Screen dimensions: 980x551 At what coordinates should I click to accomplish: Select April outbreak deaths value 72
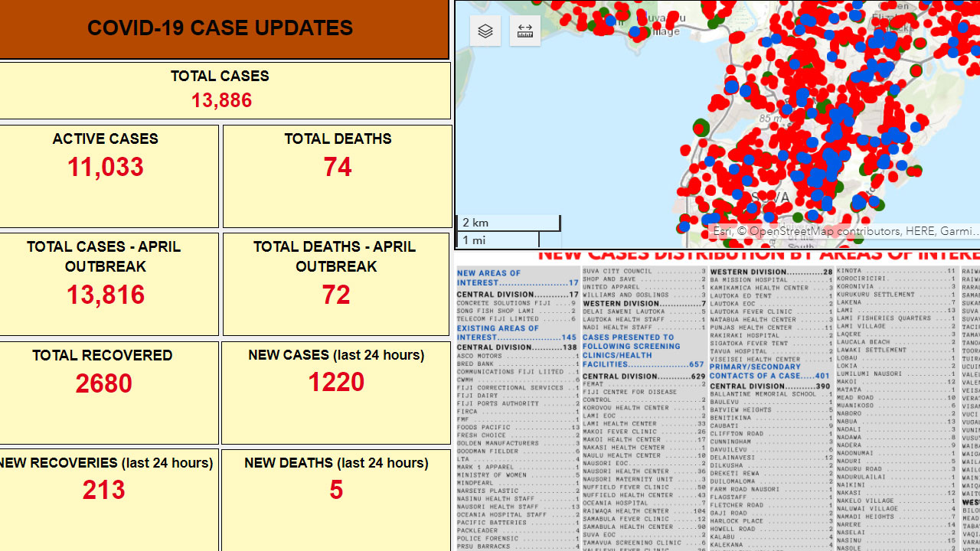click(x=336, y=295)
